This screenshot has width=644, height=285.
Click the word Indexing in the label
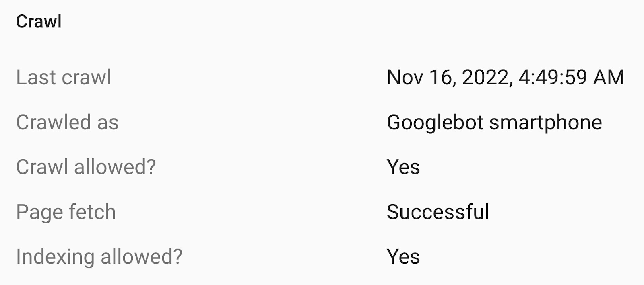coord(55,257)
